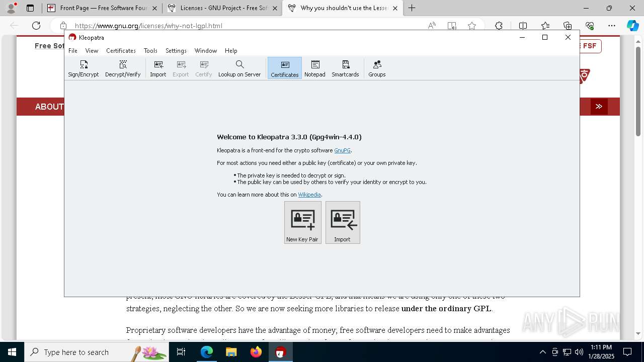The height and width of the screenshot is (362, 644).
Task: Switch to the Licenses - GNU Project tab
Action: click(x=222, y=8)
